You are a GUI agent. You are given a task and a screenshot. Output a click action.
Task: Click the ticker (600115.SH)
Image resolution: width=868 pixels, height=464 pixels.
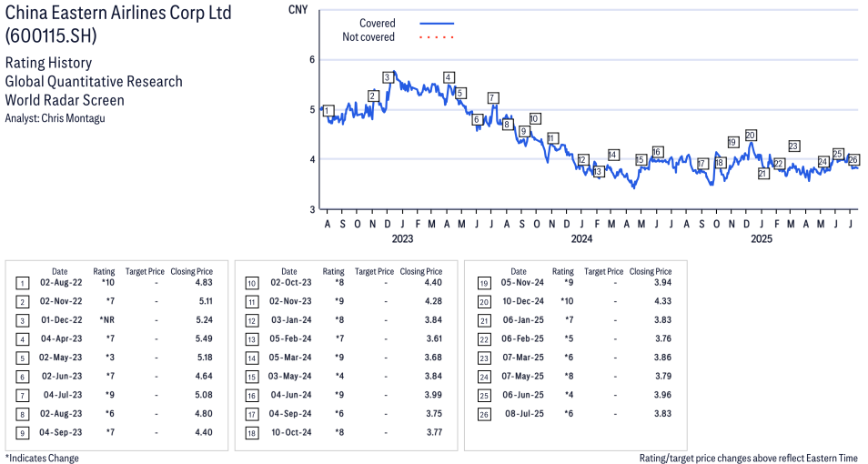(50, 36)
